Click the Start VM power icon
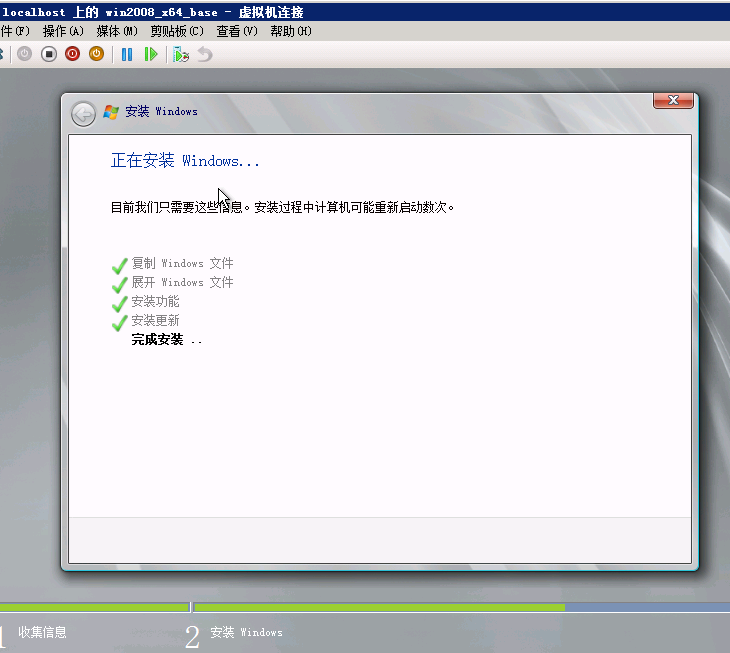 24,54
